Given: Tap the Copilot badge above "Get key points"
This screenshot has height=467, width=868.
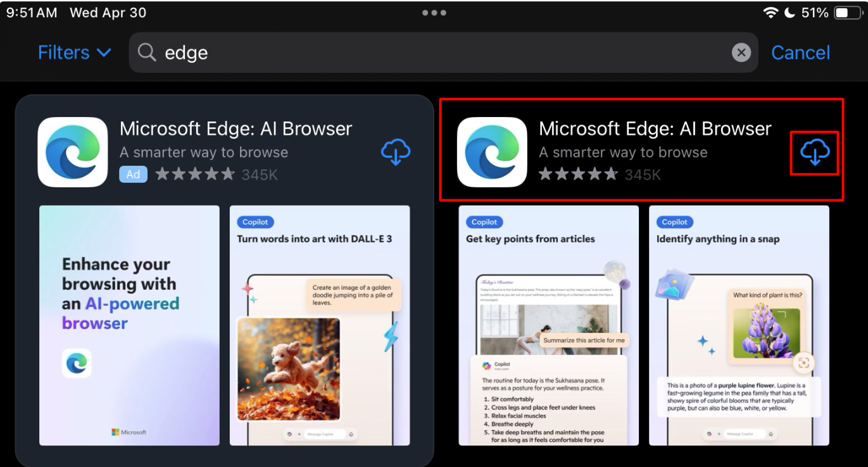Looking at the screenshot, I should tap(484, 222).
